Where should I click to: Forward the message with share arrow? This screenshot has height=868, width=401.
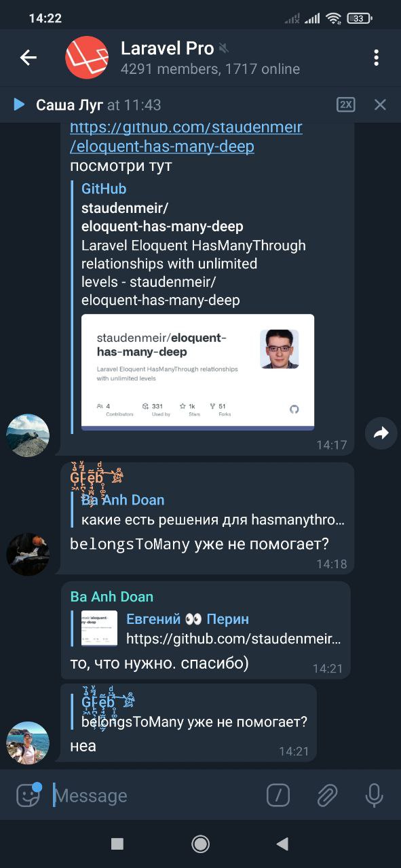(x=381, y=433)
